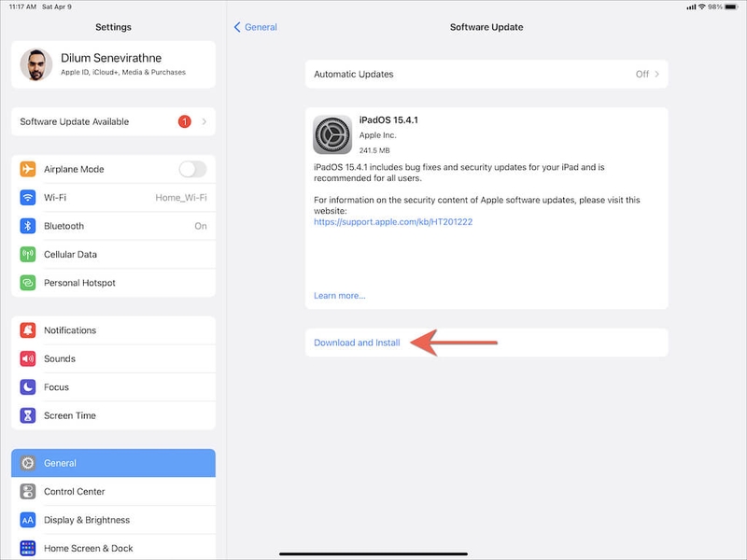Open Software Update Available row
The image size is (747, 560).
click(x=113, y=122)
